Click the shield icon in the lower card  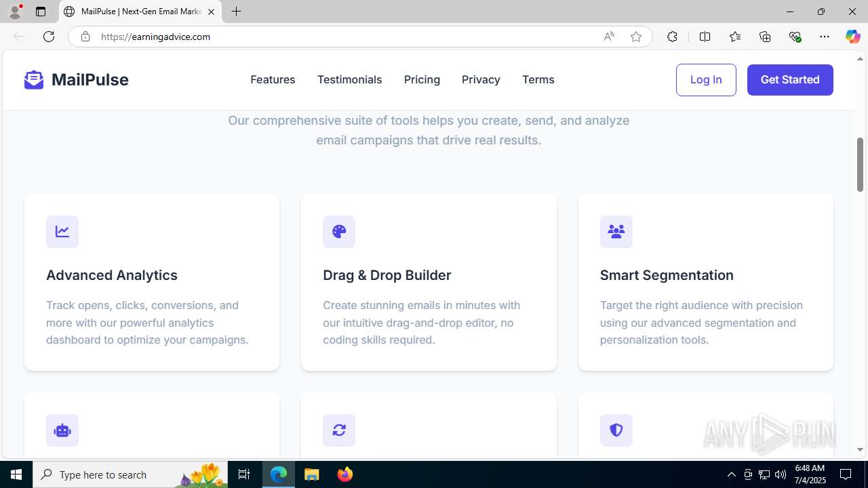click(x=616, y=430)
